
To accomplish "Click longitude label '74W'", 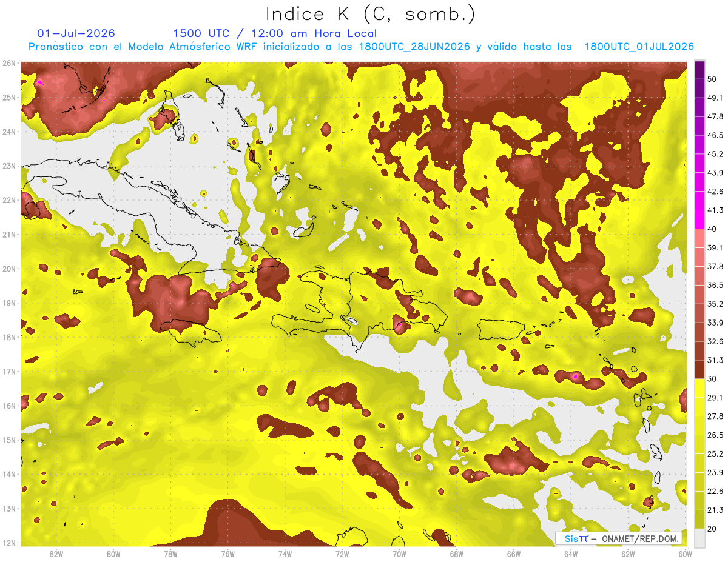I will (x=285, y=554).
